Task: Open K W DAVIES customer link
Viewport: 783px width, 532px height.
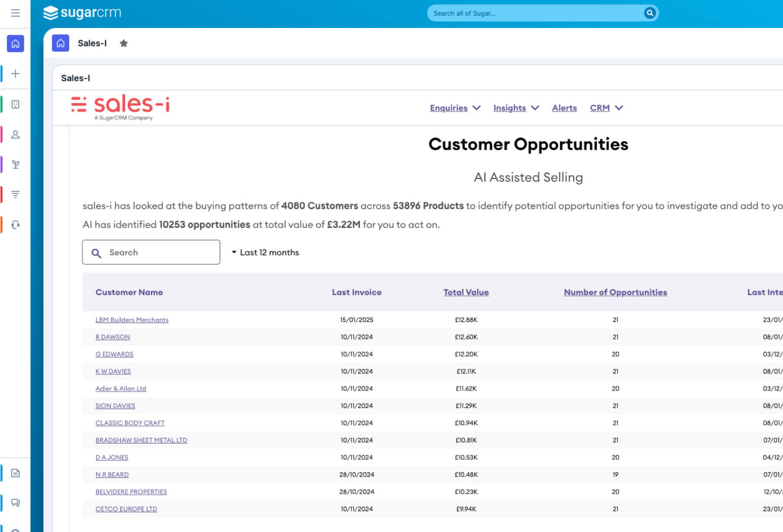Action: tap(113, 372)
